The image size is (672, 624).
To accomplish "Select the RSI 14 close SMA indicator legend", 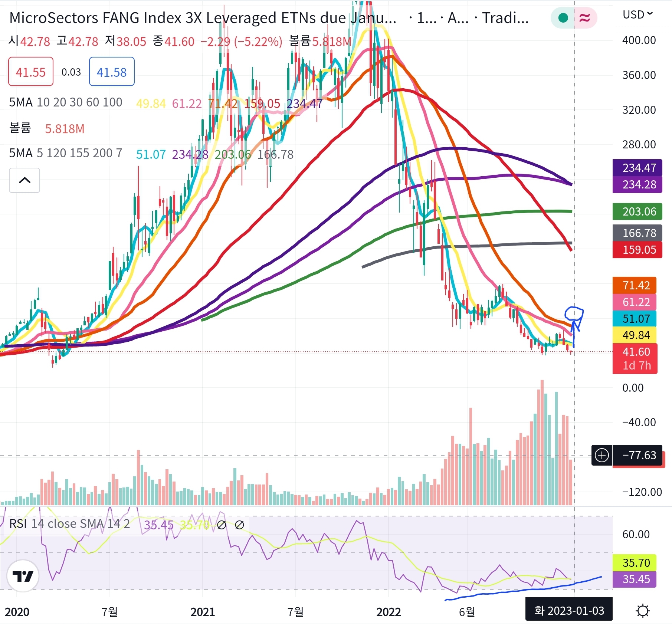I will pos(69,523).
